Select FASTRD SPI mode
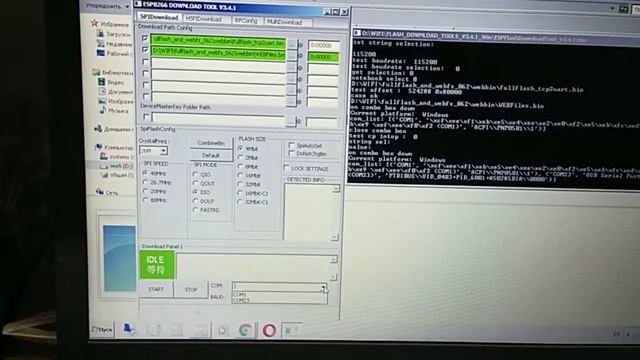This screenshot has height=360, width=640. tap(196, 210)
